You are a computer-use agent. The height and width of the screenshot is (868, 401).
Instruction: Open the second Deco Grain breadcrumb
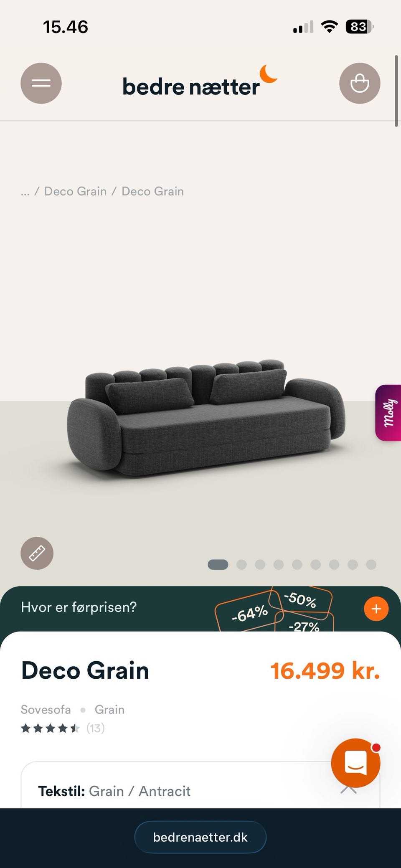(152, 191)
